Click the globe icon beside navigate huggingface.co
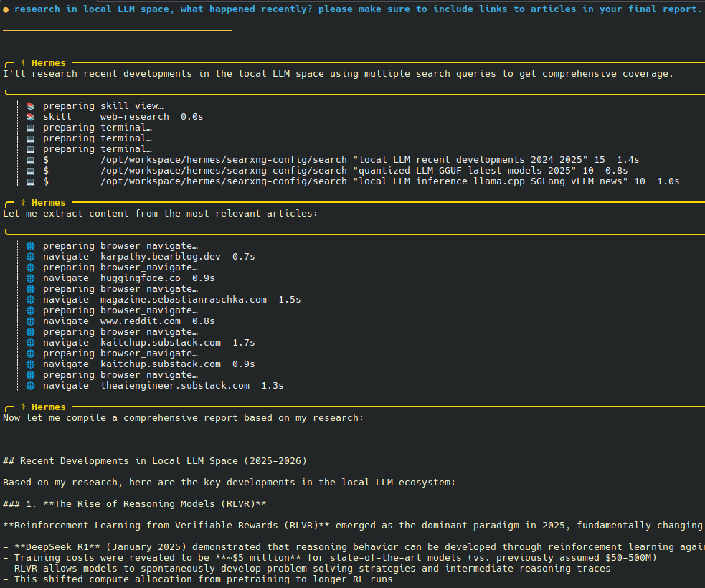705x588 pixels. coord(30,278)
